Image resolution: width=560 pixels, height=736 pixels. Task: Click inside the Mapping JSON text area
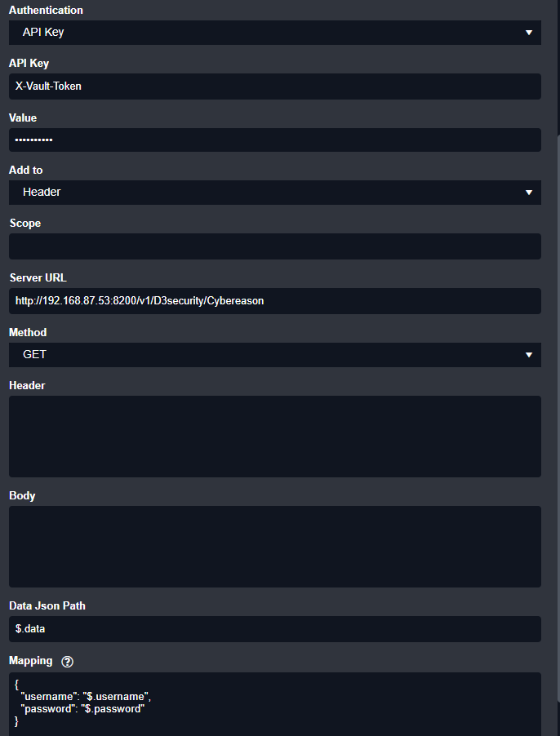(x=274, y=703)
